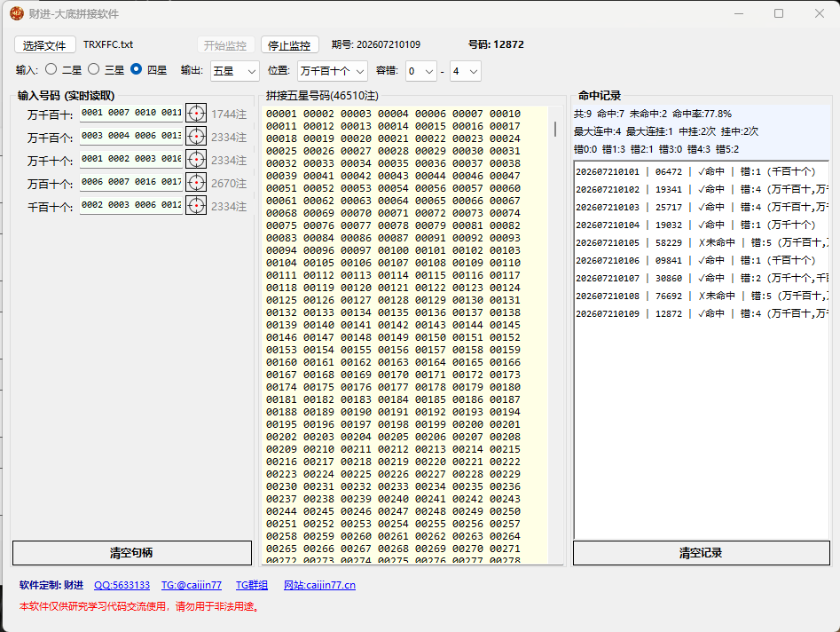The width and height of the screenshot is (840, 632).
Task: Select the 四星 input radio button
Action: tap(137, 69)
